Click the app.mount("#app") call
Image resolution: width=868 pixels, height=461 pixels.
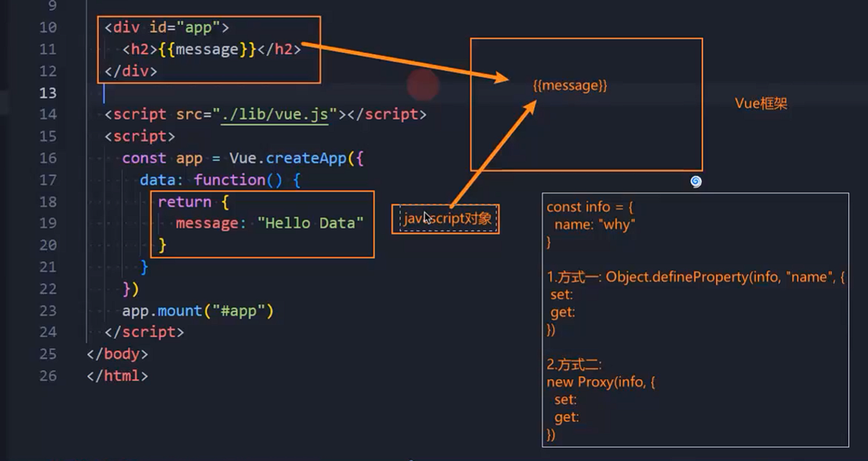coord(198,310)
